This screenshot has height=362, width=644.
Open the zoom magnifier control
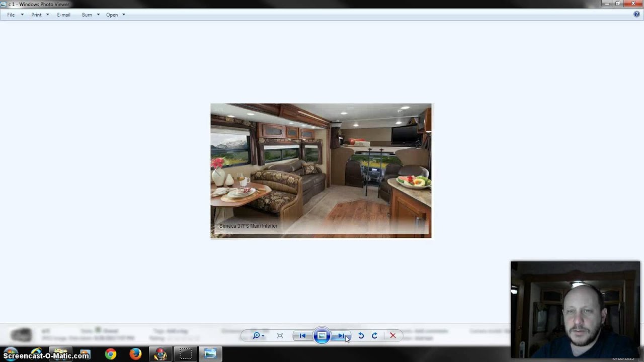(x=259, y=336)
